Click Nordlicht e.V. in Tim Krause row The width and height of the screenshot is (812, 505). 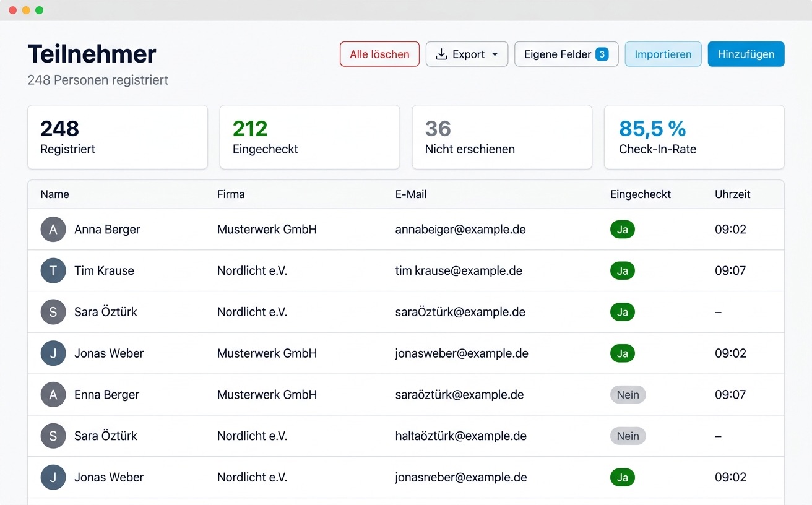tap(252, 270)
